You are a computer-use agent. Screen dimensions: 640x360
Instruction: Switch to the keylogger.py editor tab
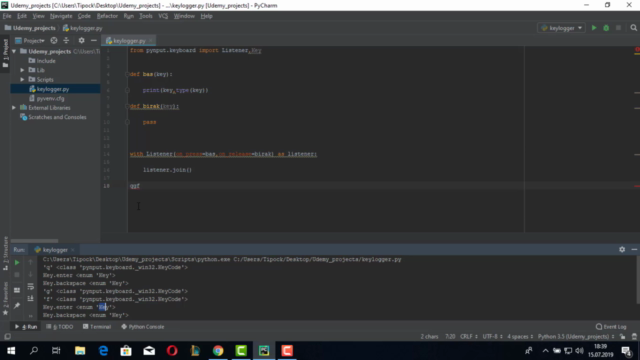pos(129,40)
